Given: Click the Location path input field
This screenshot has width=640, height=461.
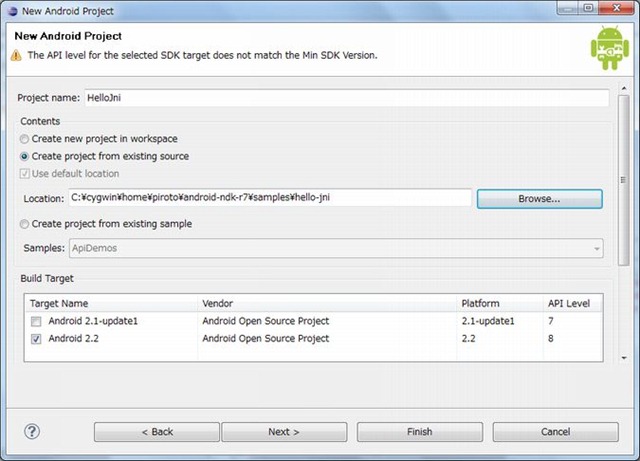Looking at the screenshot, I should coord(269,198).
